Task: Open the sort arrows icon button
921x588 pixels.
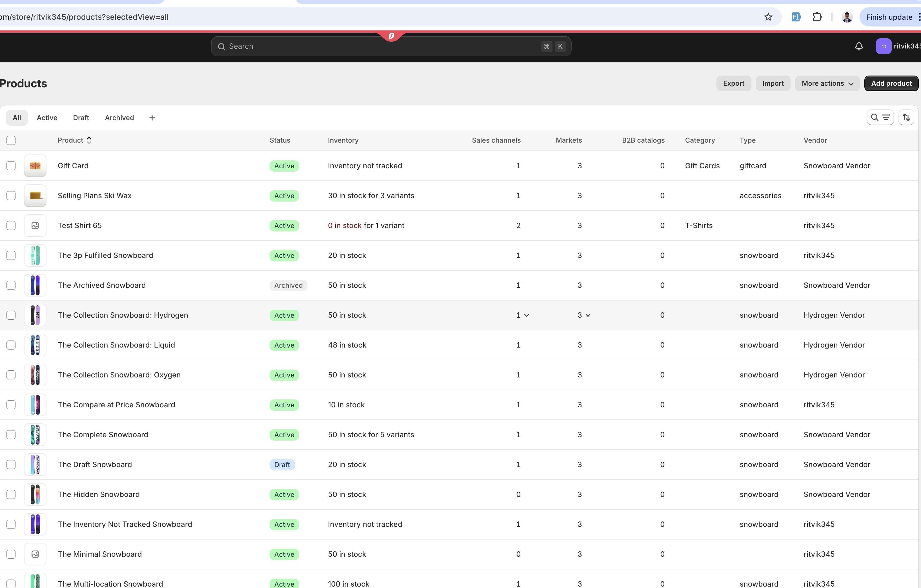Action: tap(906, 118)
